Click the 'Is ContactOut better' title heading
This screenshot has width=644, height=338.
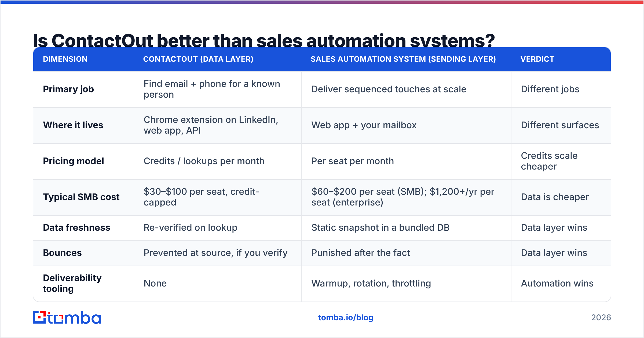264,40
